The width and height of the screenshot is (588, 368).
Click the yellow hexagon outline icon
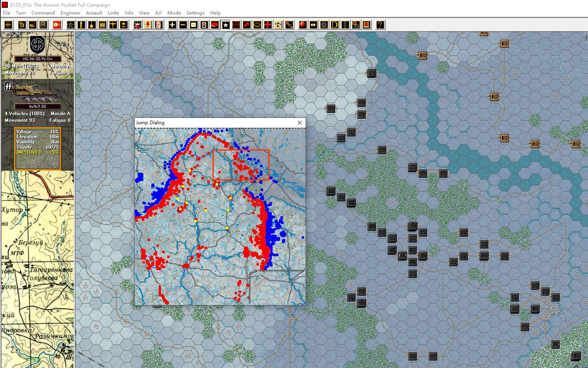257,25
